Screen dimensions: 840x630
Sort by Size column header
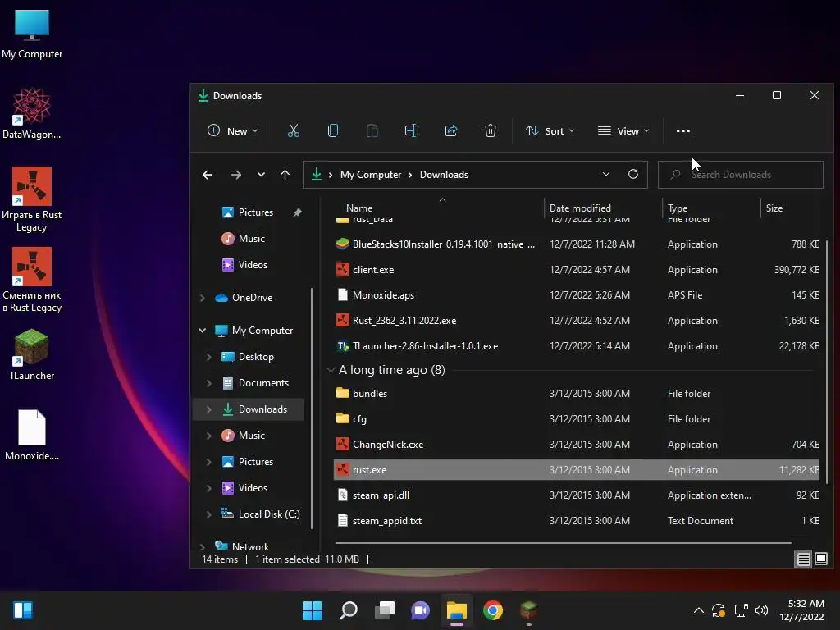pos(791,208)
